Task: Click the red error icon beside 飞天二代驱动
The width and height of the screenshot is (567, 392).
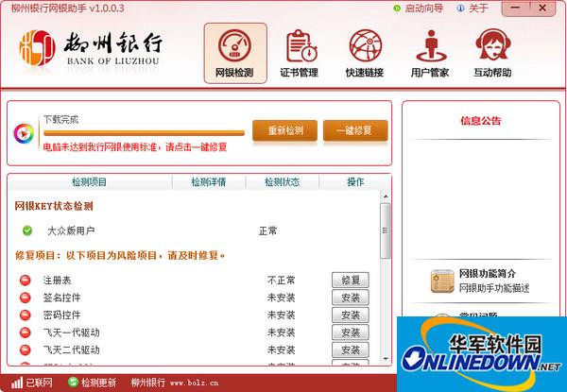Action: point(25,349)
